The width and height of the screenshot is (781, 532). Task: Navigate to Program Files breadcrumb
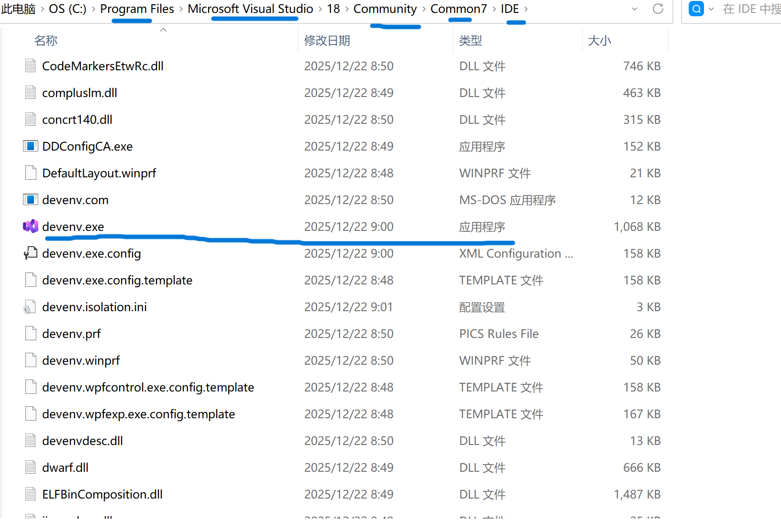click(x=137, y=9)
